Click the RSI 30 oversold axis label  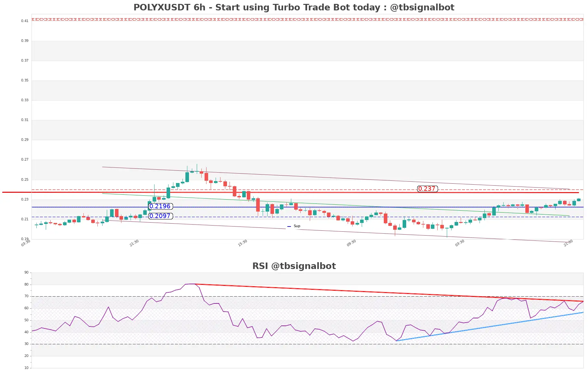26,344
